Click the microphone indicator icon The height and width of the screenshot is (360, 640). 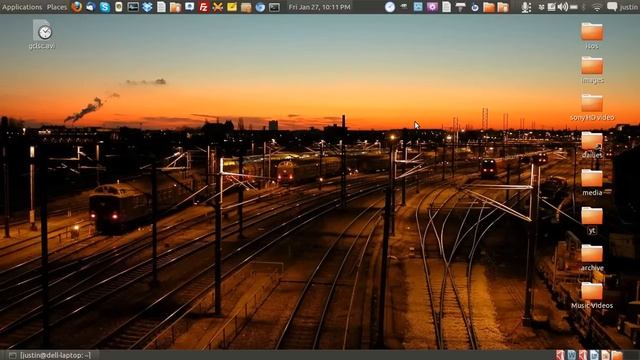(526, 7)
